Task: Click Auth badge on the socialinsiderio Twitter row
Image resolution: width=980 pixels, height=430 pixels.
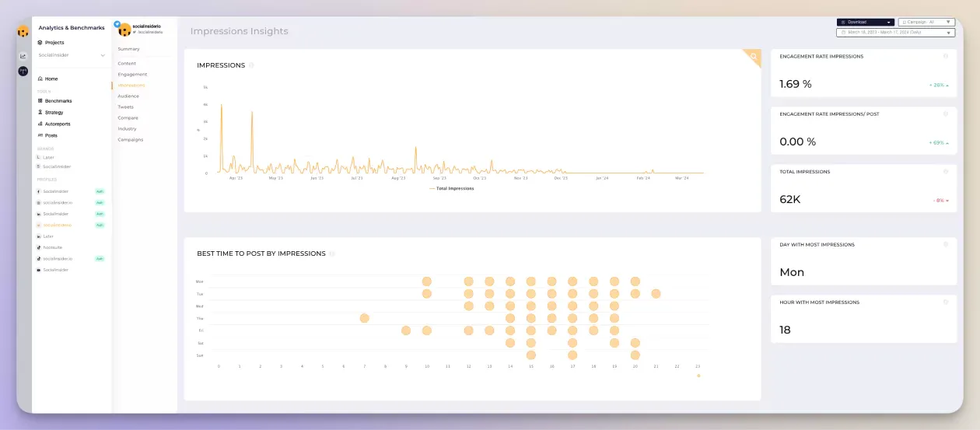Action: (100, 225)
